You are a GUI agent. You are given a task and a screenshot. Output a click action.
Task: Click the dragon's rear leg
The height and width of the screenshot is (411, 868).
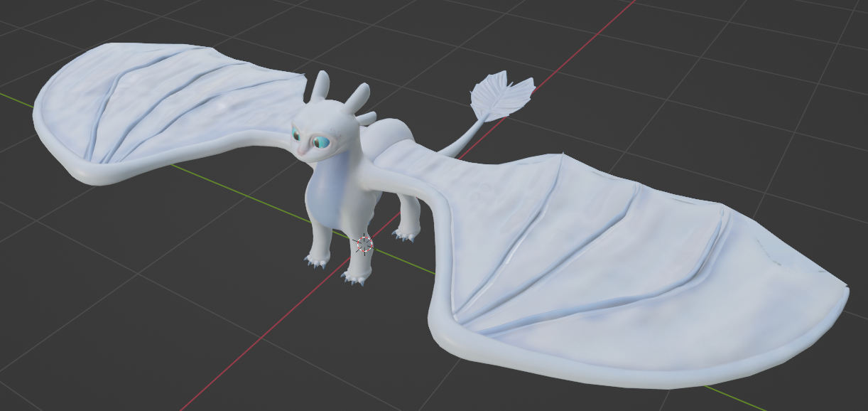pyautogui.click(x=407, y=217)
